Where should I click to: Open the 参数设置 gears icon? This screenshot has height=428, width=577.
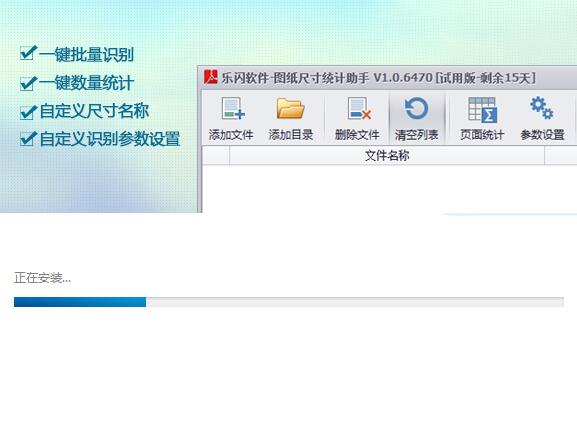pyautogui.click(x=542, y=108)
